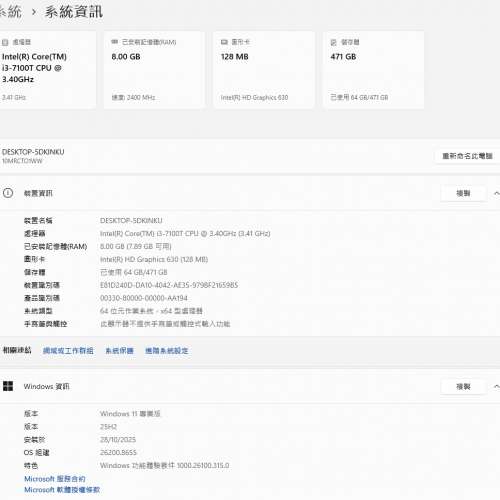Click 儲存體 row value 已使用 64 GB/471 GB
Screen dimensions: 500x500
pyautogui.click(x=134, y=272)
